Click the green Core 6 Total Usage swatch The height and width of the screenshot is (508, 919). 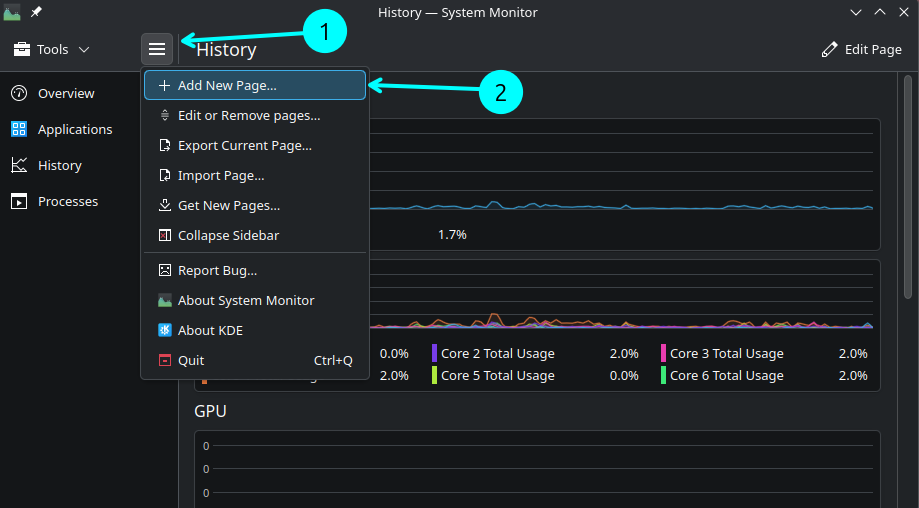point(663,376)
